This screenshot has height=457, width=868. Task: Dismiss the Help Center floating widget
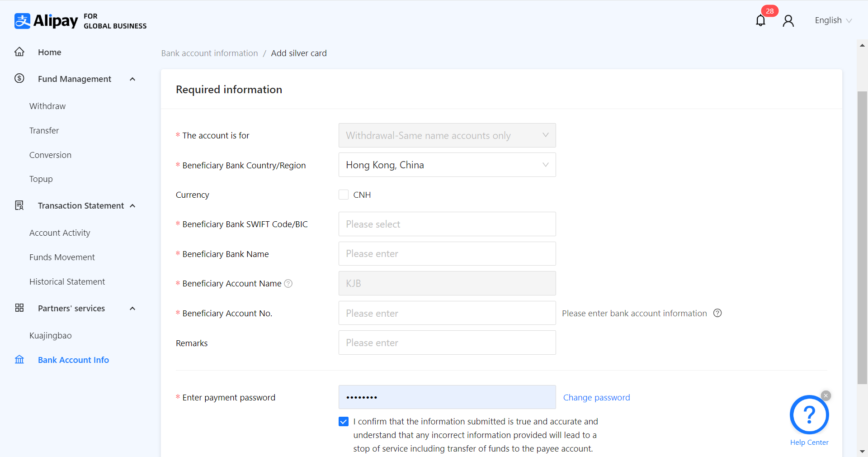pyautogui.click(x=826, y=395)
